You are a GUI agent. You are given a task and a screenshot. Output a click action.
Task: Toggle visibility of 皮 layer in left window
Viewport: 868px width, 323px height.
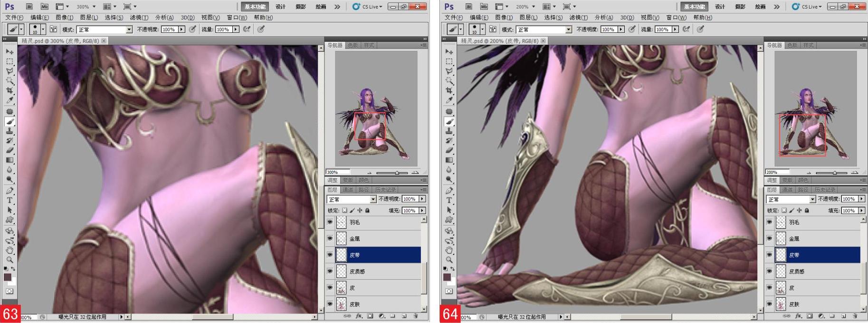(330, 288)
